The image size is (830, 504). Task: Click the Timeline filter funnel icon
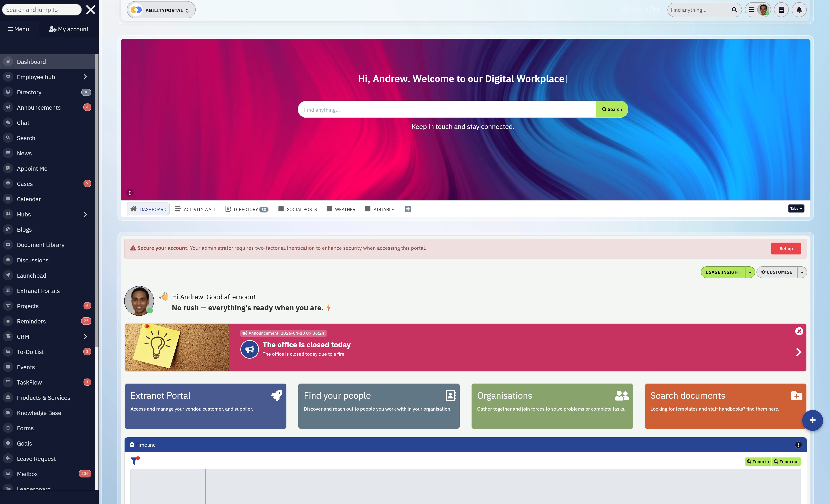tap(134, 461)
